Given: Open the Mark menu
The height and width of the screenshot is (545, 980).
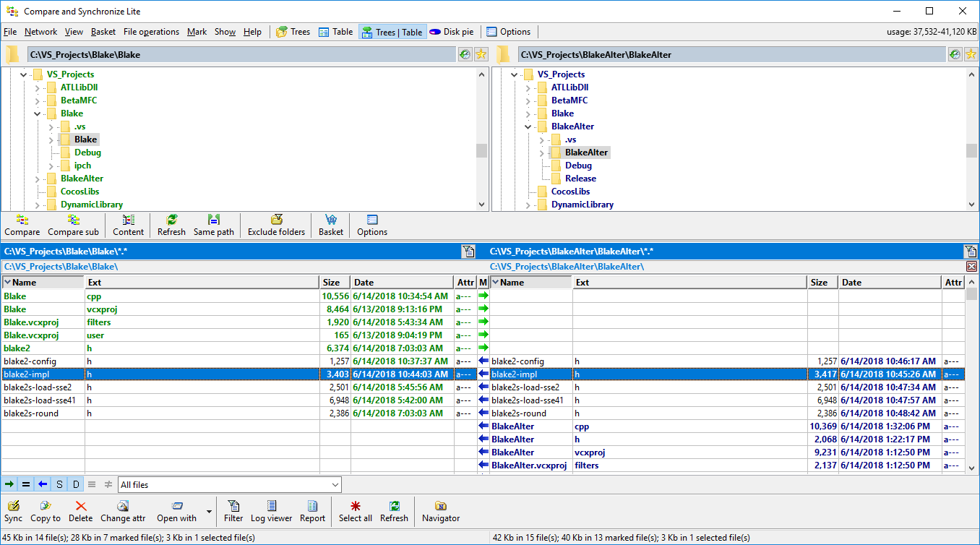Looking at the screenshot, I should click(x=197, y=32).
